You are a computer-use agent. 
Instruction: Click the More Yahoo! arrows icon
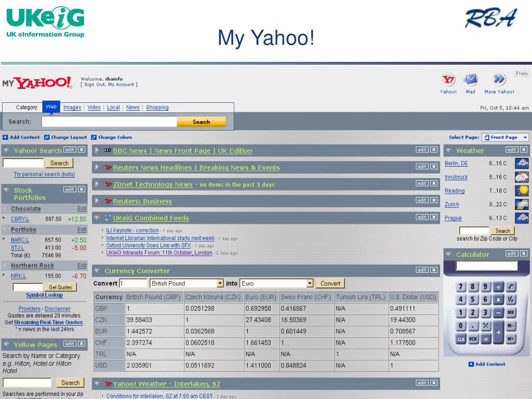coord(499,79)
